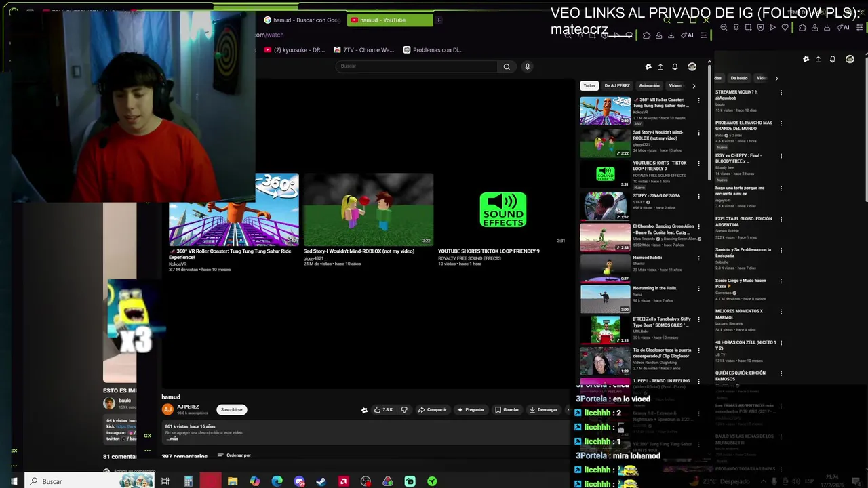Open Task View in the taskbar
This screenshot has height=488, width=868.
pos(165,481)
